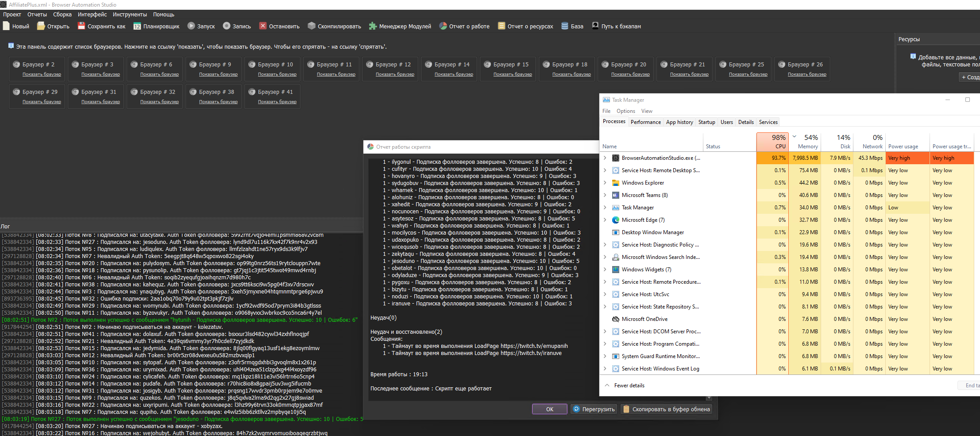Open the Details tab in Task Manager

pyautogui.click(x=746, y=122)
